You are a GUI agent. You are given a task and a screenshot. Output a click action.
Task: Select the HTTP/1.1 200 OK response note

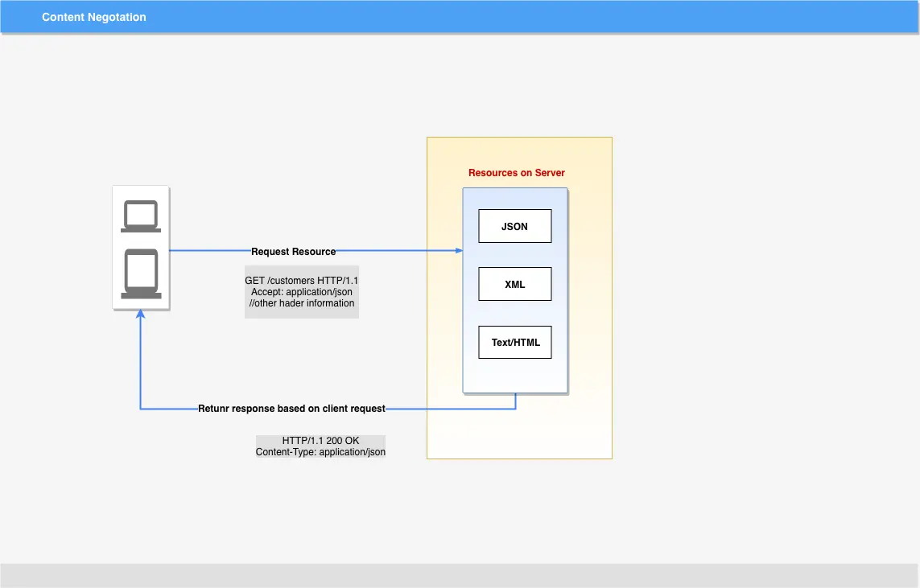tap(320, 446)
